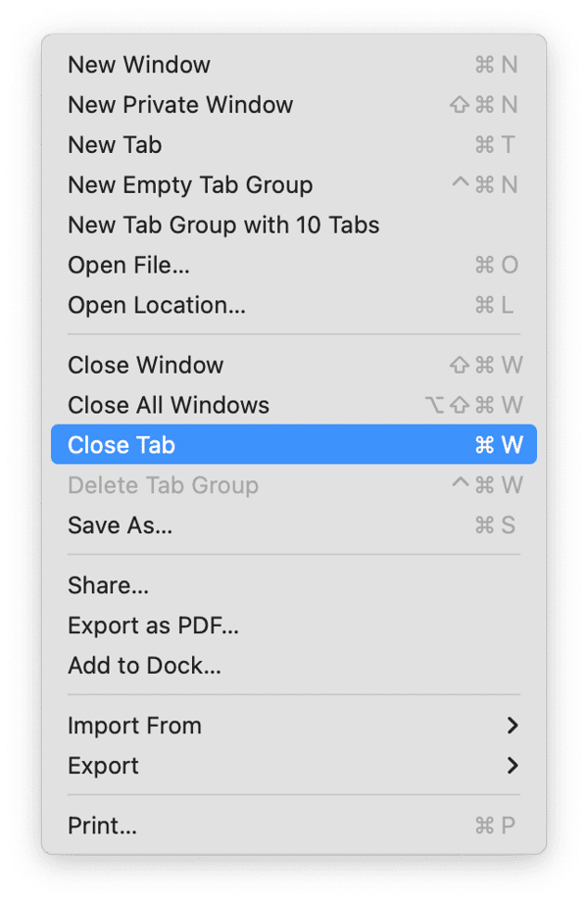Select the highlighted Close Tab item

[122, 445]
